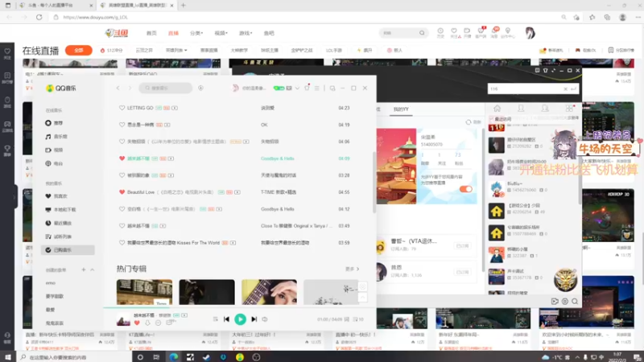Like the song lasting 03:28
The width and height of the screenshot is (644, 362).
coord(122,175)
